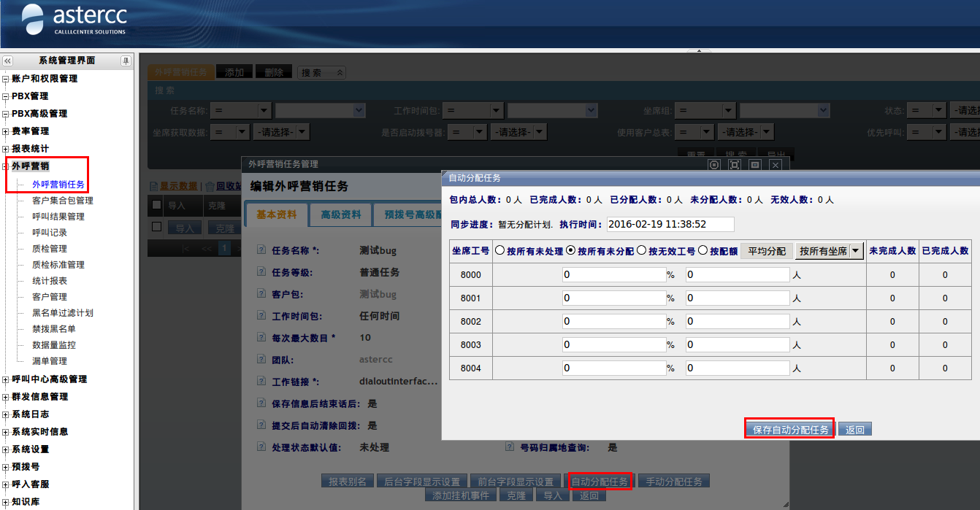Open 客户集合包管理 in sidebar
980x510 pixels.
click(63, 201)
